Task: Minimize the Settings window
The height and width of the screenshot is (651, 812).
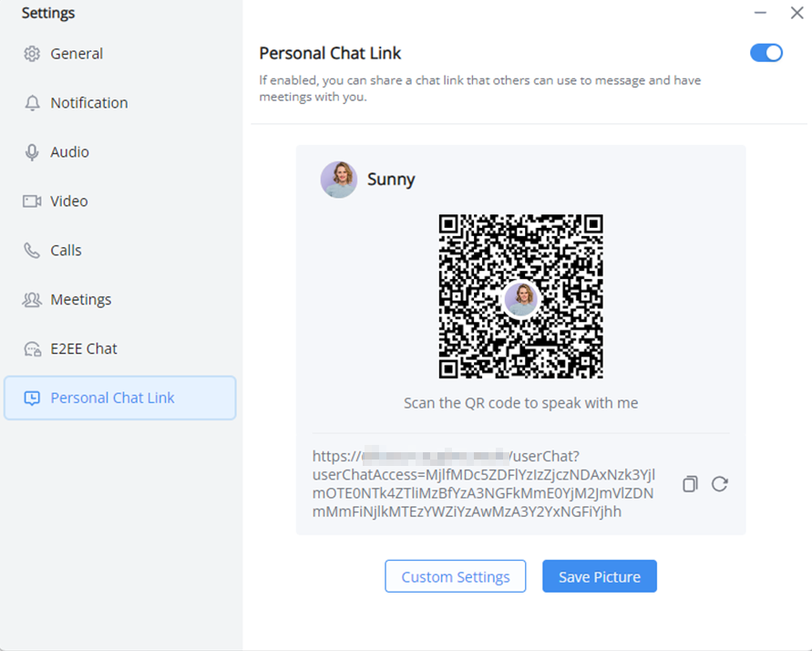Action: click(x=760, y=13)
